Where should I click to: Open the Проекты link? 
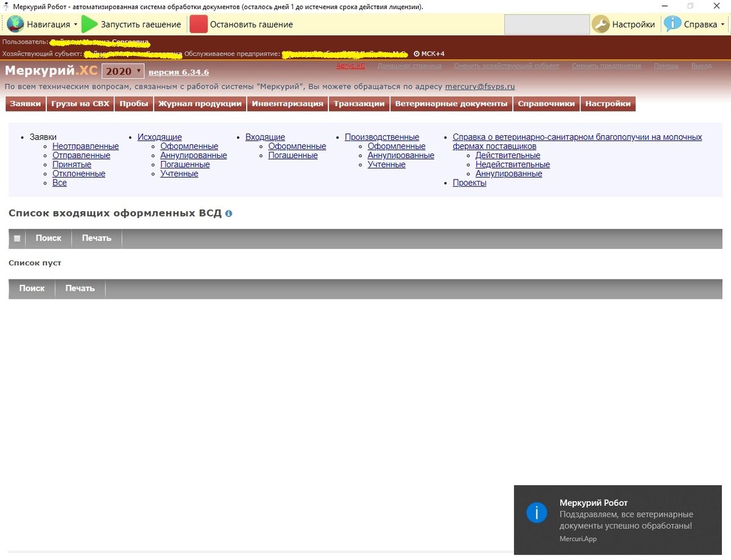point(470,183)
